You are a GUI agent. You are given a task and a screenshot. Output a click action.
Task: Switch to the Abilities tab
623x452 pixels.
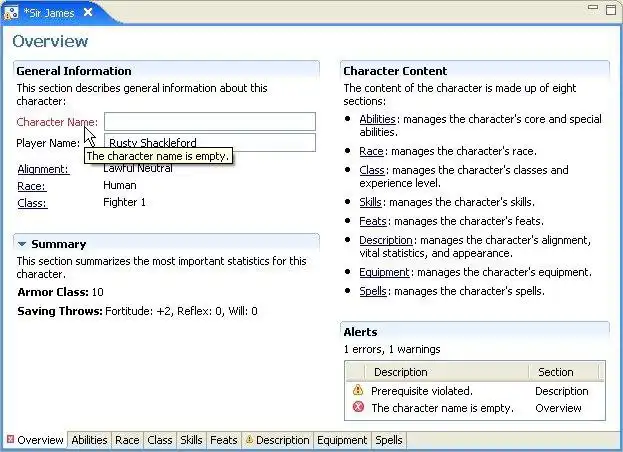89,440
